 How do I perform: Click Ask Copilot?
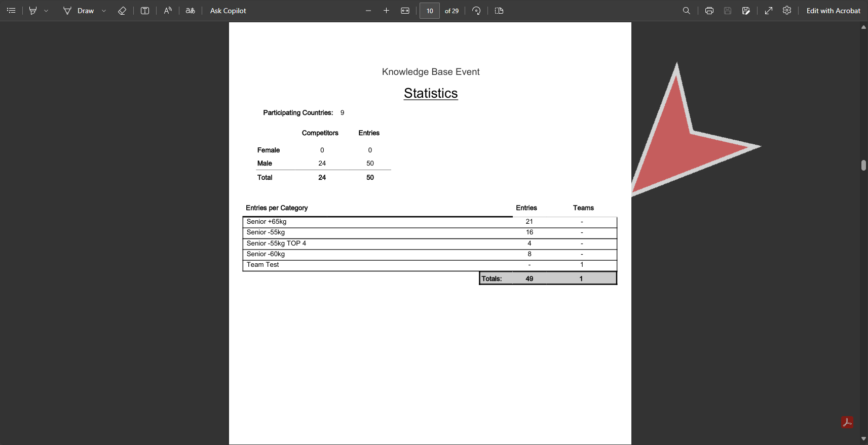pos(228,11)
